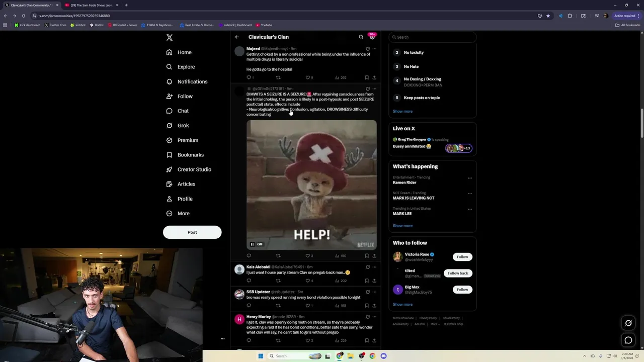This screenshot has height=362, width=644.
Task: Follow Victoria Rose
Action: tap(462, 257)
